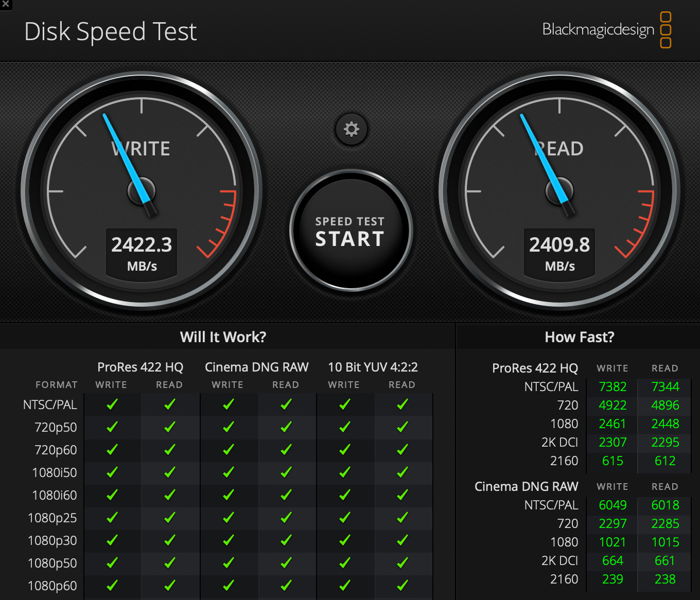Viewport: 700px width, 600px height.
Task: Select ProRes NTSC/PAL write value 7382
Action: tap(612, 386)
